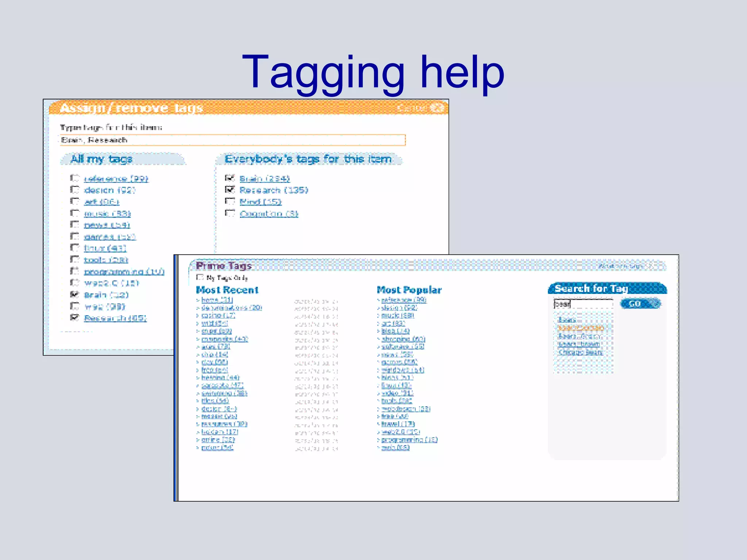Open the games link in All my tags

[110, 237]
